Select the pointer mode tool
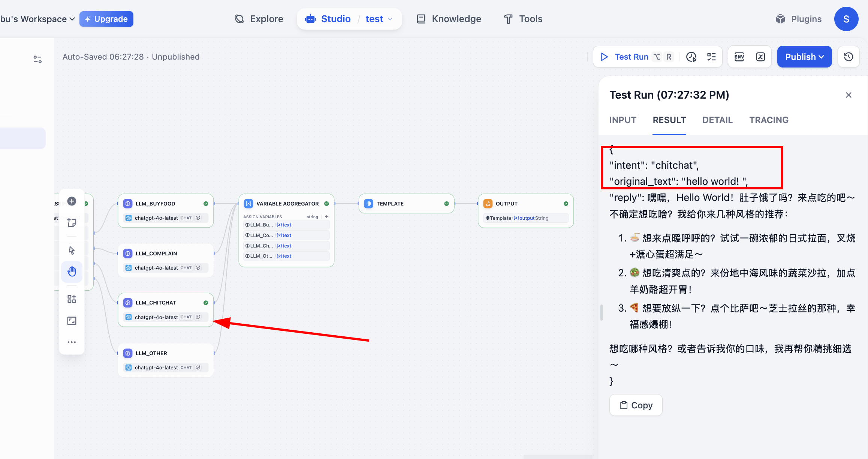 click(72, 250)
